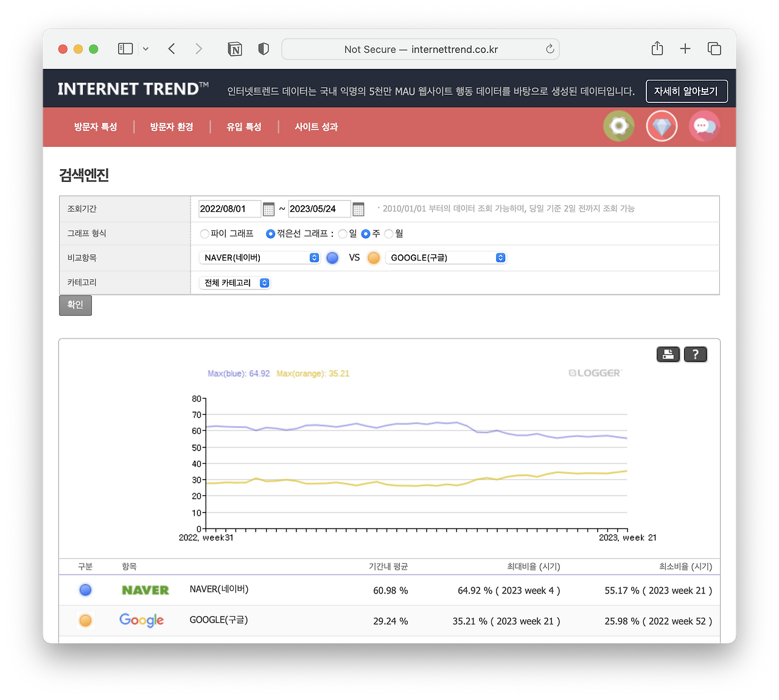The height and width of the screenshot is (700, 779).
Task: Open the end date calendar picker
Action: 358,209
